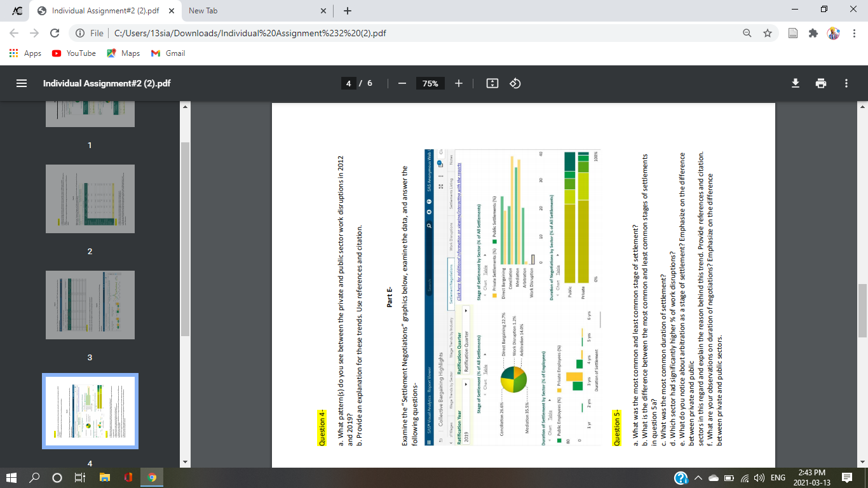Download the PDF file
The width and height of the screenshot is (868, 488).
tap(796, 83)
